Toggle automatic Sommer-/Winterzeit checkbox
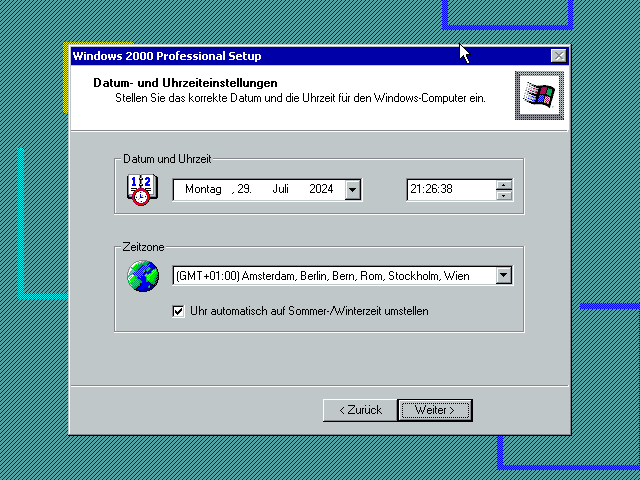640x480 pixels. [x=178, y=311]
